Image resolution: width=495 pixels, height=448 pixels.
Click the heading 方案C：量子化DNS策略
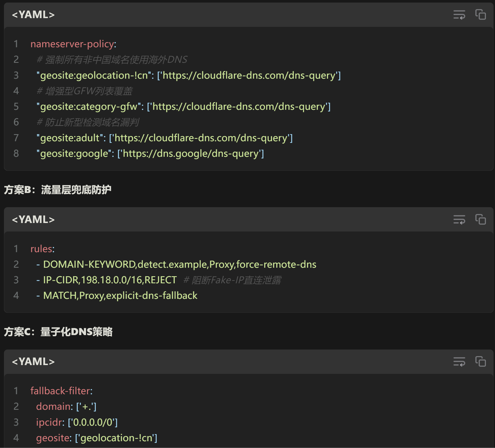tap(58, 332)
